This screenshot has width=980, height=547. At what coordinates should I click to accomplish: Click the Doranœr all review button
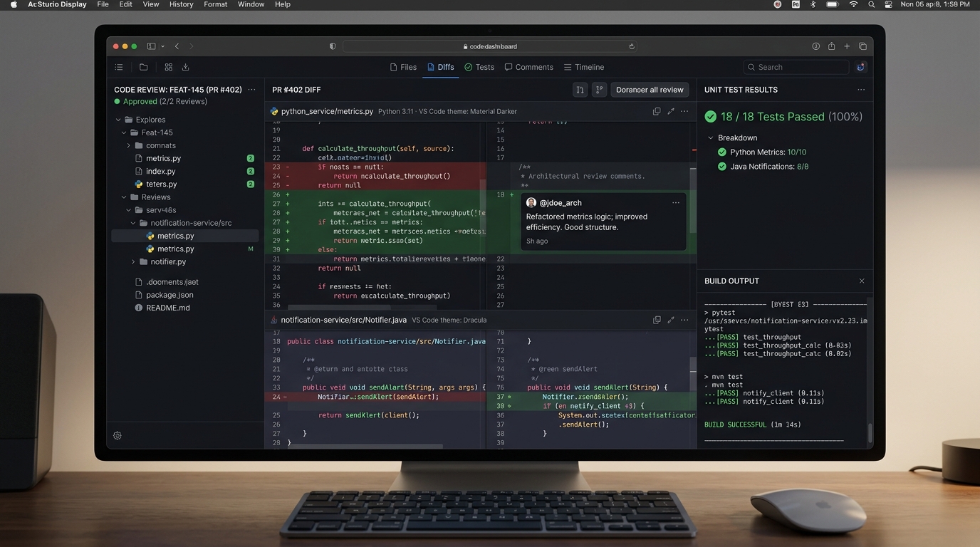[x=650, y=90]
